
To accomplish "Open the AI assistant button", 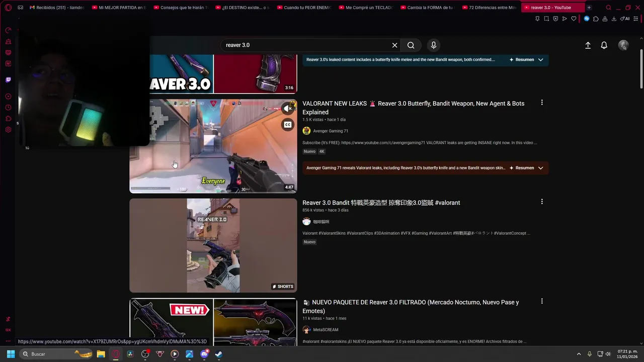I will (x=624, y=19).
